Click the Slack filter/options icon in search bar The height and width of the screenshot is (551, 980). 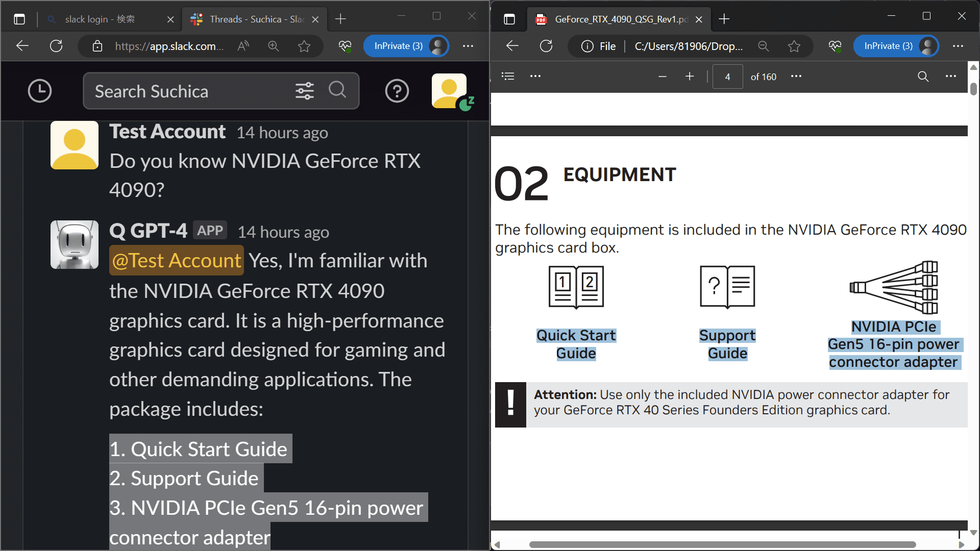[304, 90]
